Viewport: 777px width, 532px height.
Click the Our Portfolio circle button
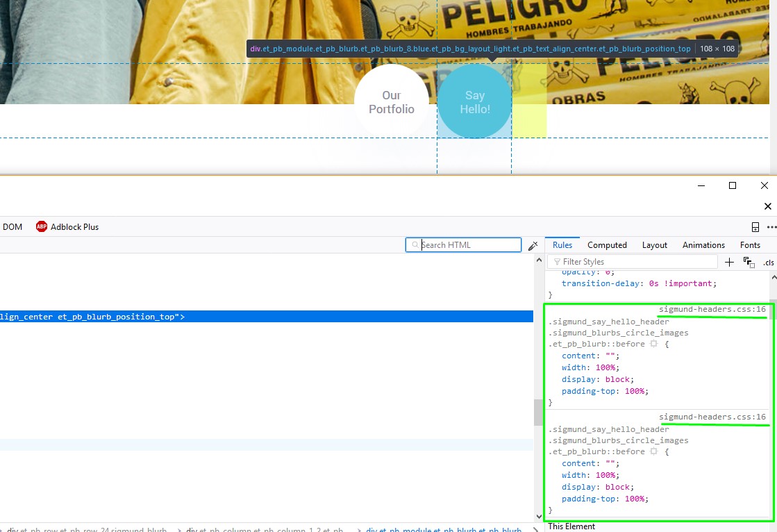coord(392,102)
